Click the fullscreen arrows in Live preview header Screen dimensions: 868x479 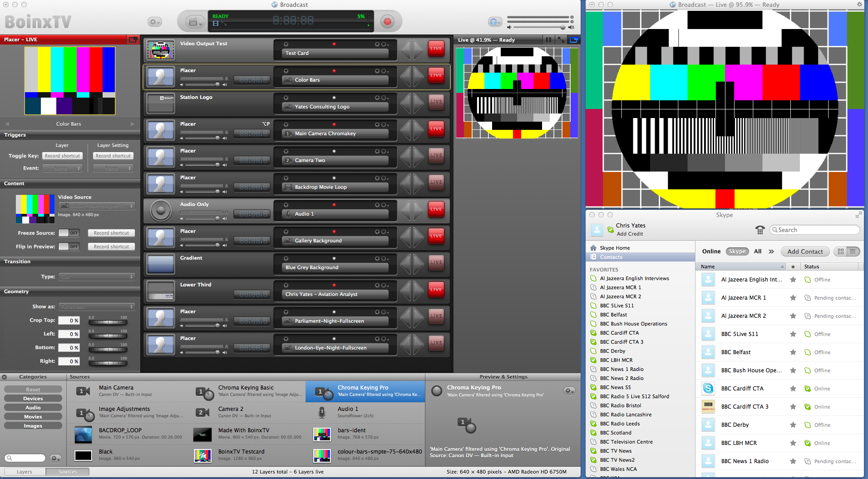561,40
